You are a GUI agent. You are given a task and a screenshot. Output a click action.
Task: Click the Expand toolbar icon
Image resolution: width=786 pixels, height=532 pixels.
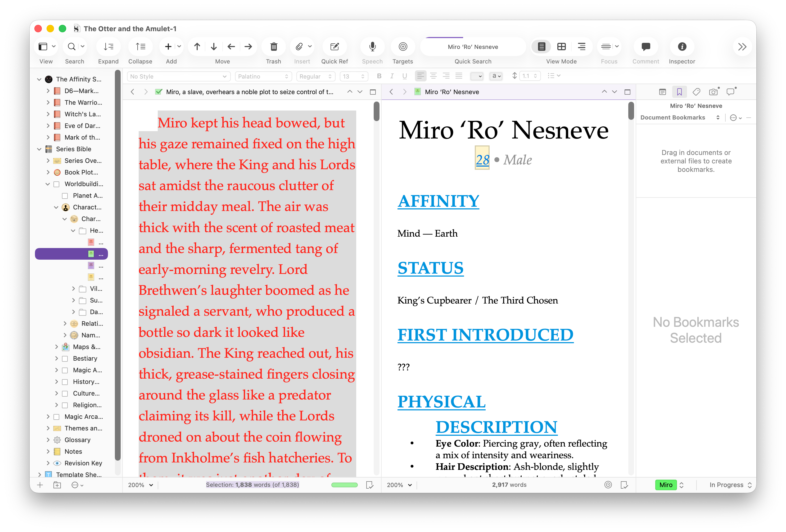(x=108, y=47)
